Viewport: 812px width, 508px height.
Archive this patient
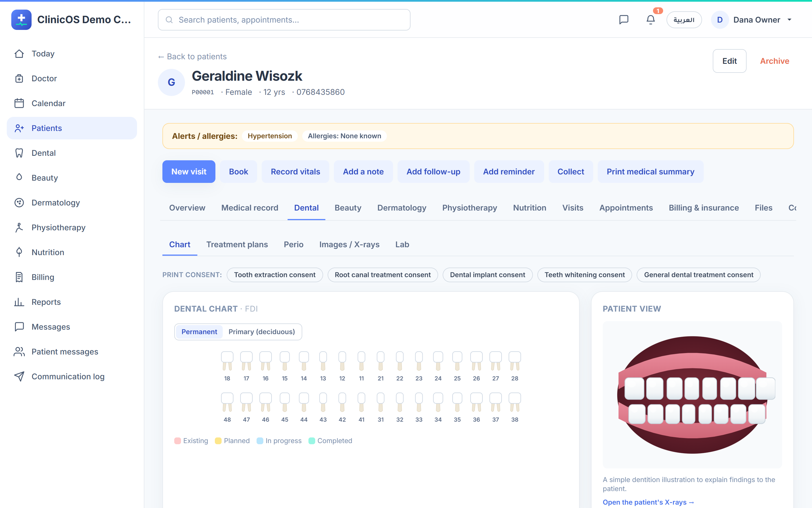775,61
